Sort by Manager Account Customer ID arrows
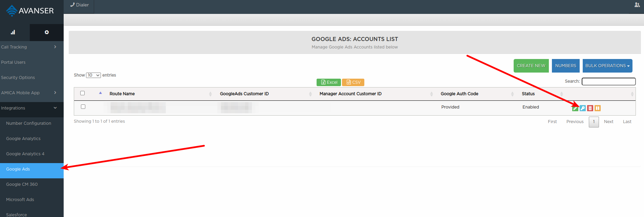Image resolution: width=644 pixels, height=217 pixels. [x=431, y=94]
